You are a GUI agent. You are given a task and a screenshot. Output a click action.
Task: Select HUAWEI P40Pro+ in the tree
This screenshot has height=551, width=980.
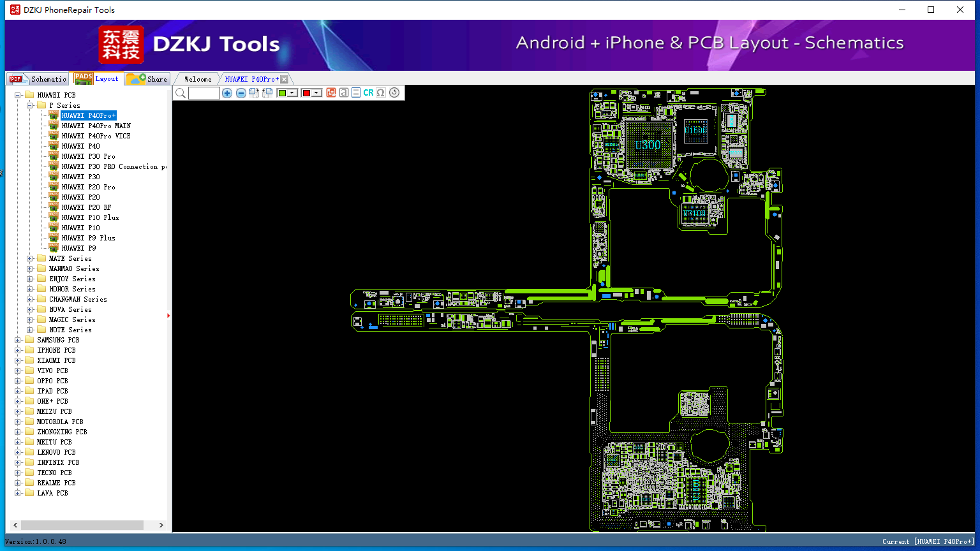(89, 115)
